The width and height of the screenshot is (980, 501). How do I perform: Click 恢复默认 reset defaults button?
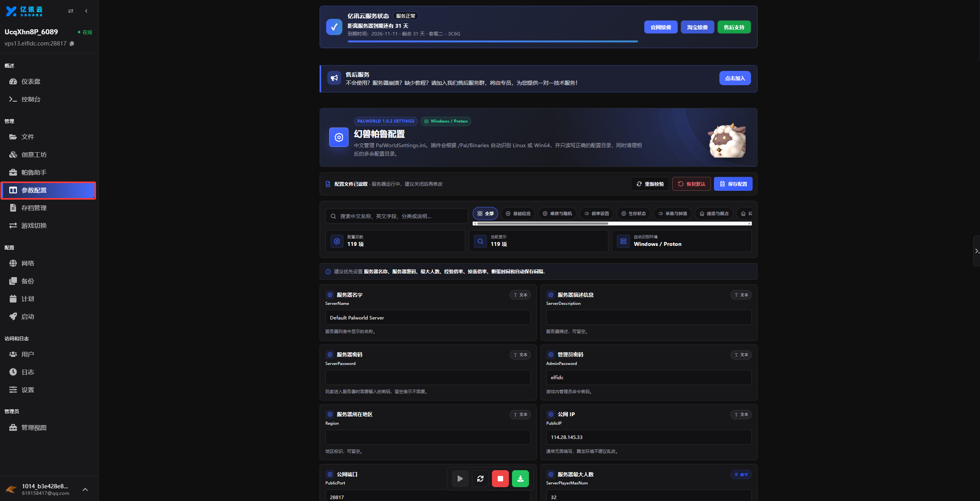692,184
